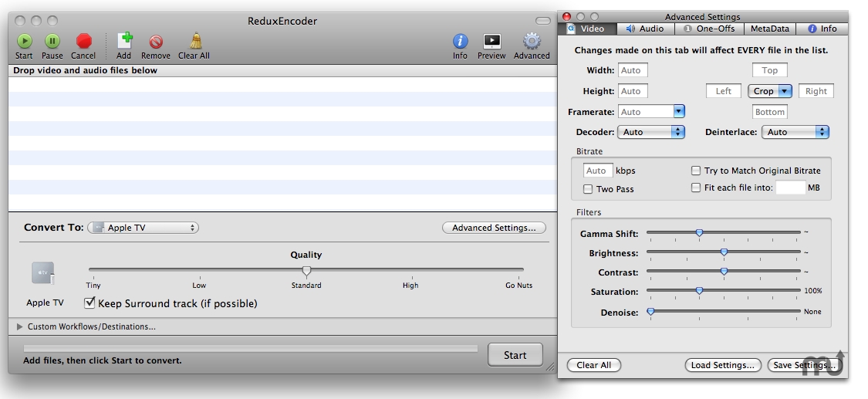Click the bitrate kbps input field
Image resolution: width=868 pixels, height=399 pixels.
click(x=598, y=171)
